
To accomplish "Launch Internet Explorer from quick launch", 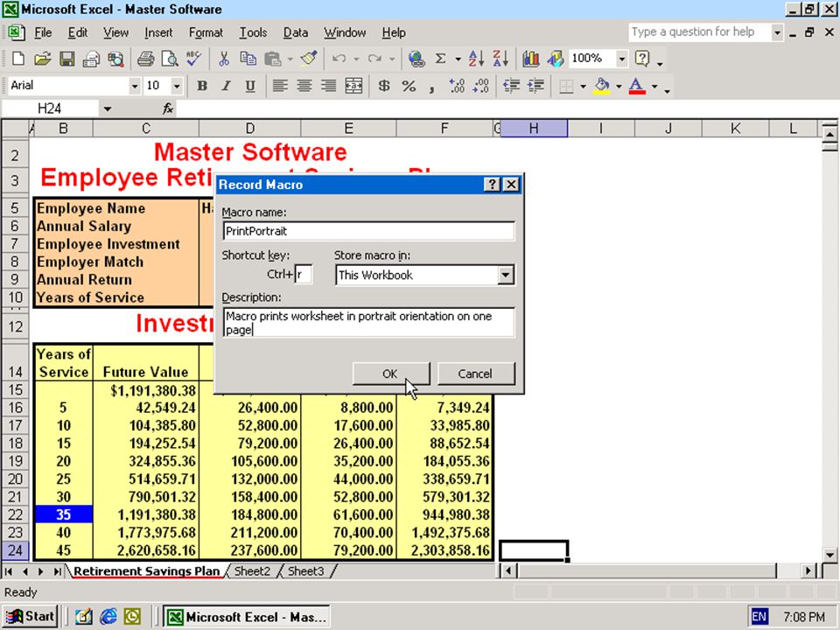I will click(x=108, y=617).
